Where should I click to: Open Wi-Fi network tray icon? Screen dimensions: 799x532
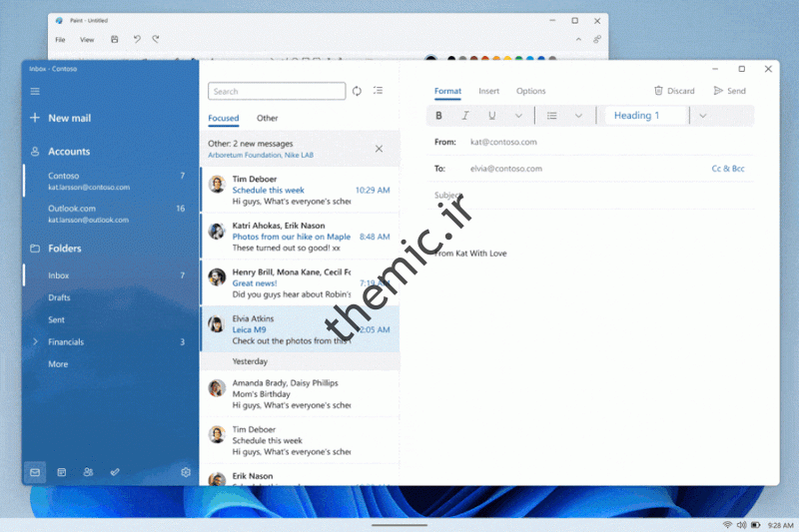[x=727, y=525]
